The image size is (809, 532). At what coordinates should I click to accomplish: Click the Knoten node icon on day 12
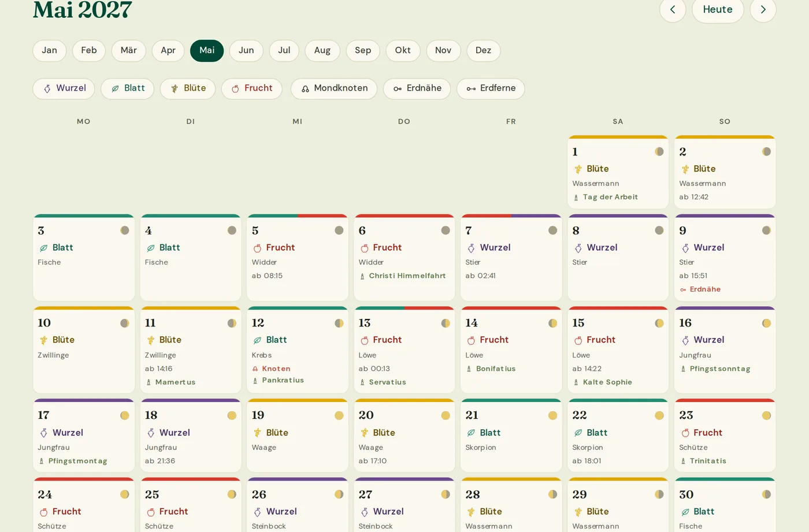pos(255,369)
